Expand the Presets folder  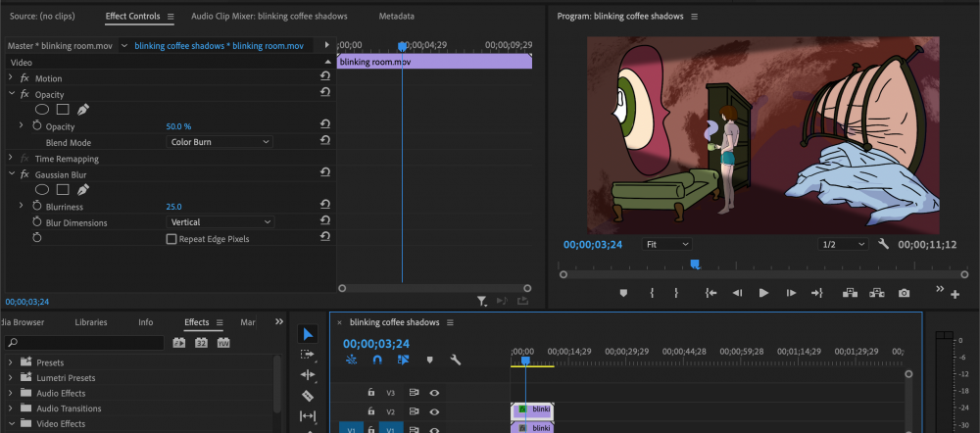pos(11,362)
